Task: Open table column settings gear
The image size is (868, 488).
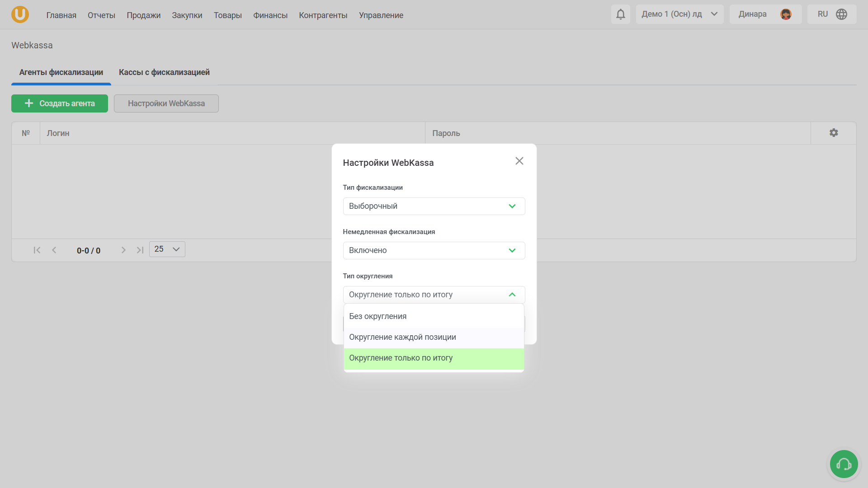Action: (833, 133)
